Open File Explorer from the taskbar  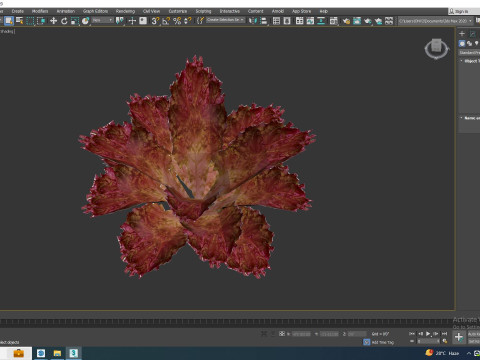click(x=57, y=353)
